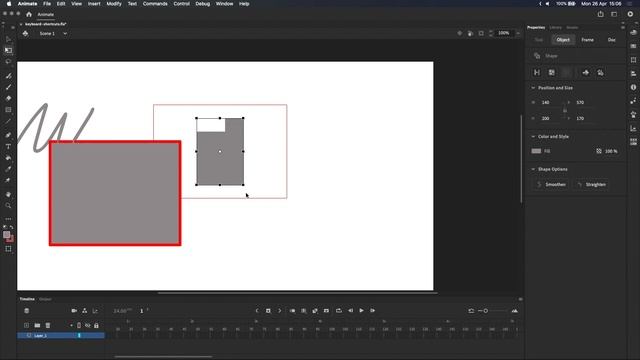Toggle the Loop playback button
This screenshot has height=360, width=640.
coord(339,311)
